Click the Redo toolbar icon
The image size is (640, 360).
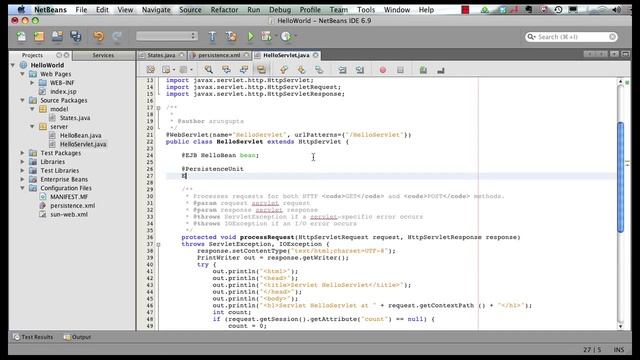[x=117, y=37]
